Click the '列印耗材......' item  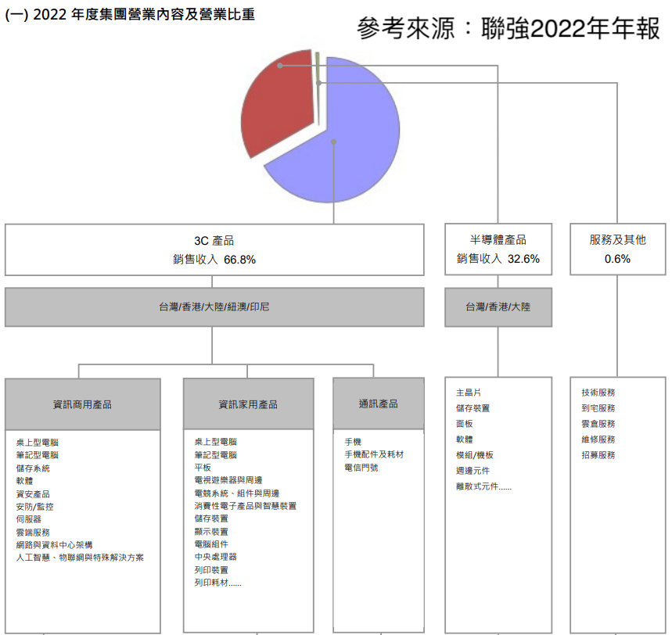click(217, 583)
